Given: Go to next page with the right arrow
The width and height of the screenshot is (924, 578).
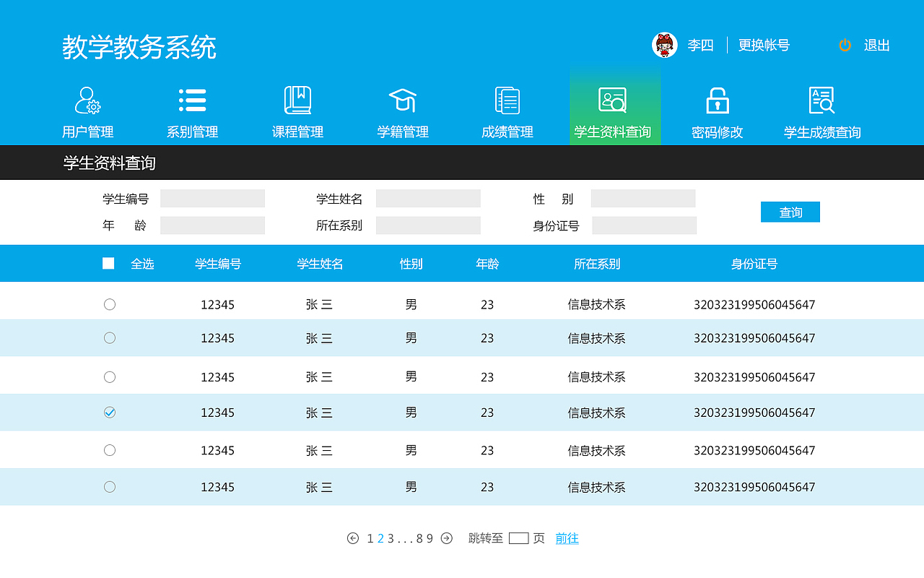Looking at the screenshot, I should (x=448, y=538).
